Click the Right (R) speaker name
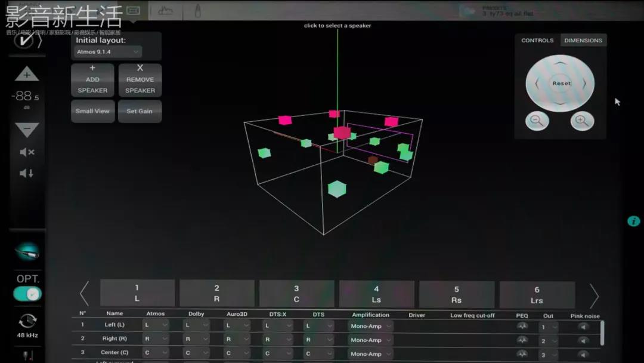The width and height of the screenshot is (644, 363). [114, 339]
